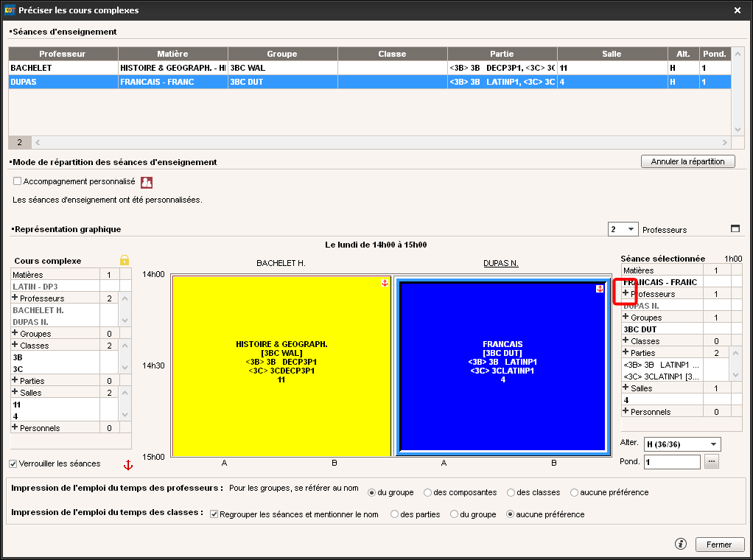This screenshot has width=753, height=560.
Task: Click the red anchor icon beside Verrouiller les séances
Action: 127,465
